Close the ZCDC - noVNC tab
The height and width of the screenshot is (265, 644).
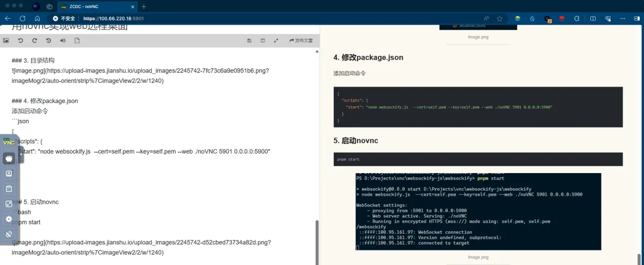tap(132, 6)
